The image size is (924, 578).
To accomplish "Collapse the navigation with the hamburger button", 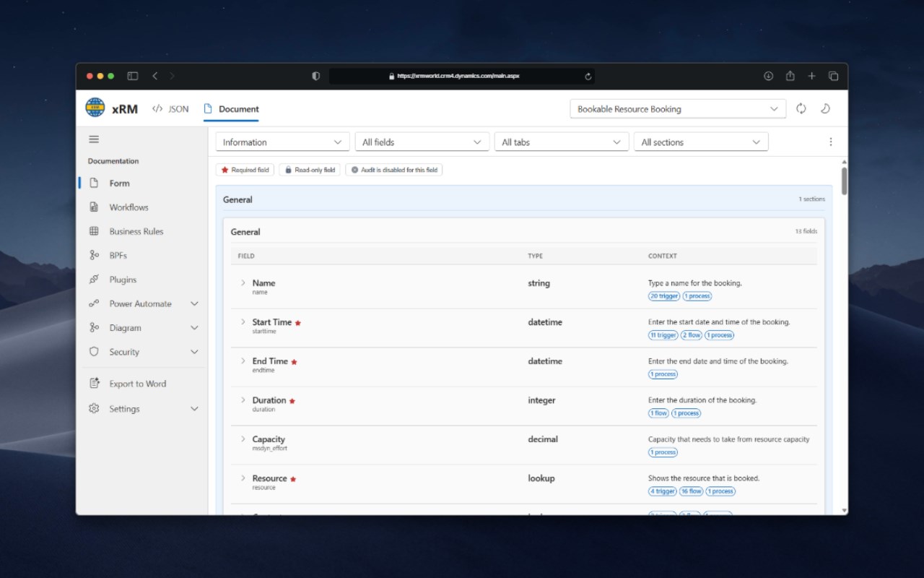I will [x=94, y=139].
